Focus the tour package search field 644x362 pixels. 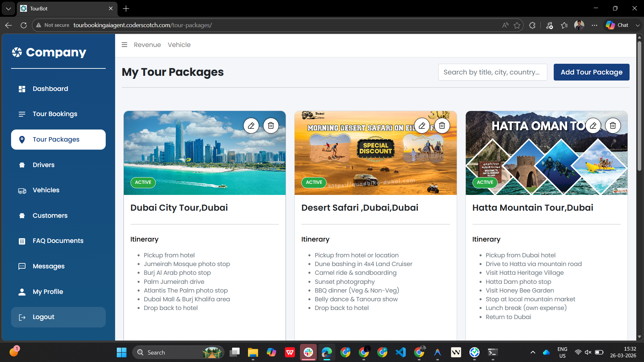point(493,72)
